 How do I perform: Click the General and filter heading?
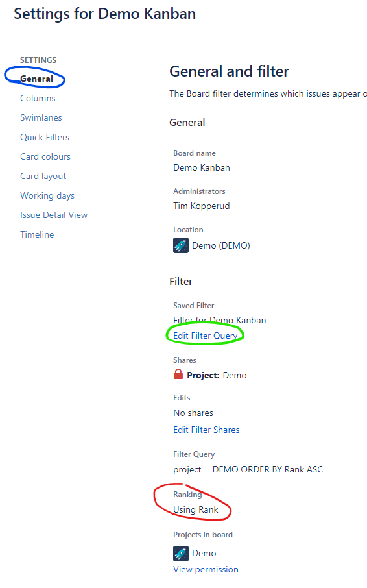(229, 71)
